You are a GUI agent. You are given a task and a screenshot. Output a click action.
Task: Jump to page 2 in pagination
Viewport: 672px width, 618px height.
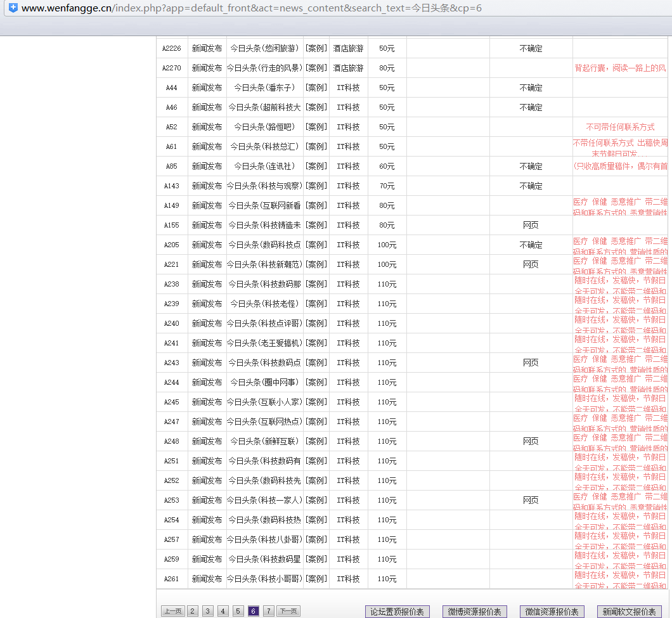(193, 611)
